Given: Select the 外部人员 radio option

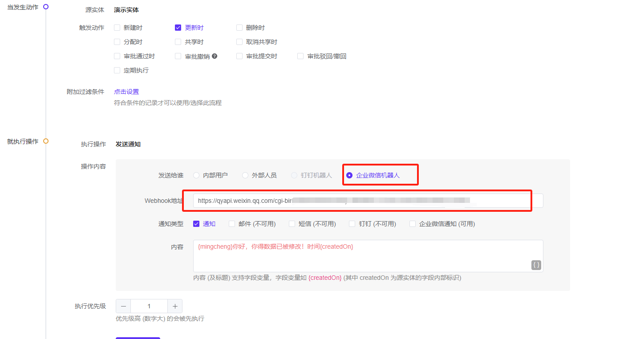Looking at the screenshot, I should [x=245, y=175].
